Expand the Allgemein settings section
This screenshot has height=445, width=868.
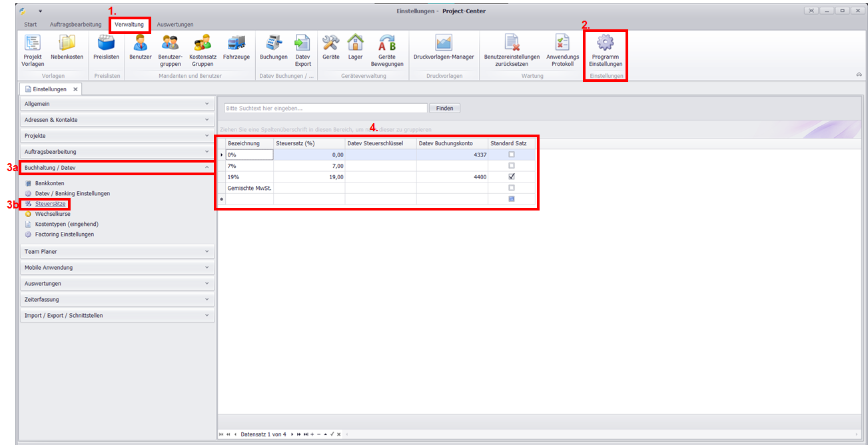(x=117, y=104)
